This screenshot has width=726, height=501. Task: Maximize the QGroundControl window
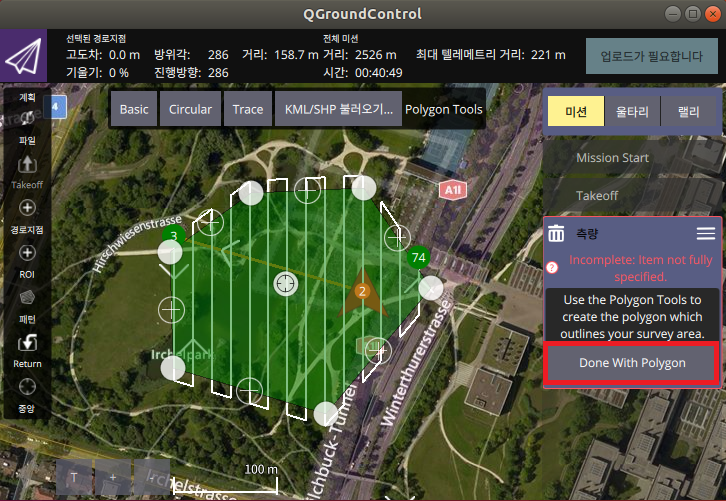693,14
